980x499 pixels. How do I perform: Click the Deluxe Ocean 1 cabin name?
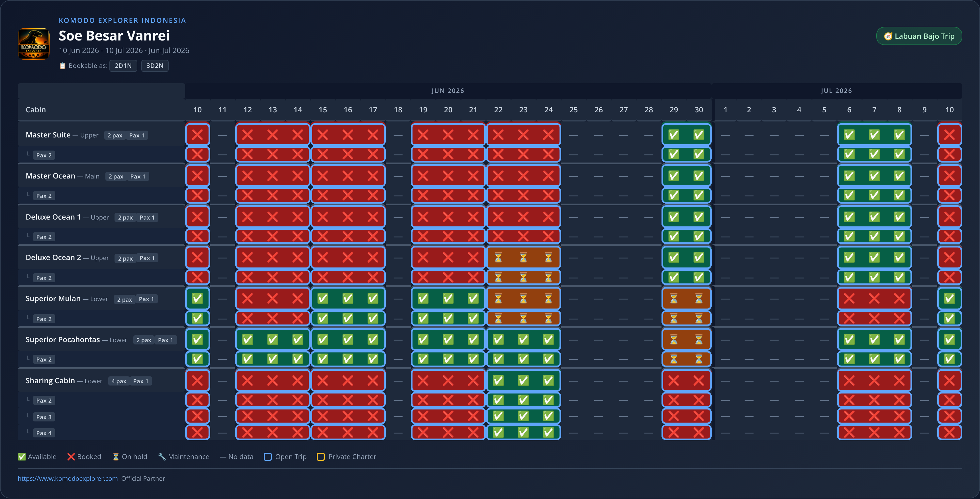[x=53, y=217]
